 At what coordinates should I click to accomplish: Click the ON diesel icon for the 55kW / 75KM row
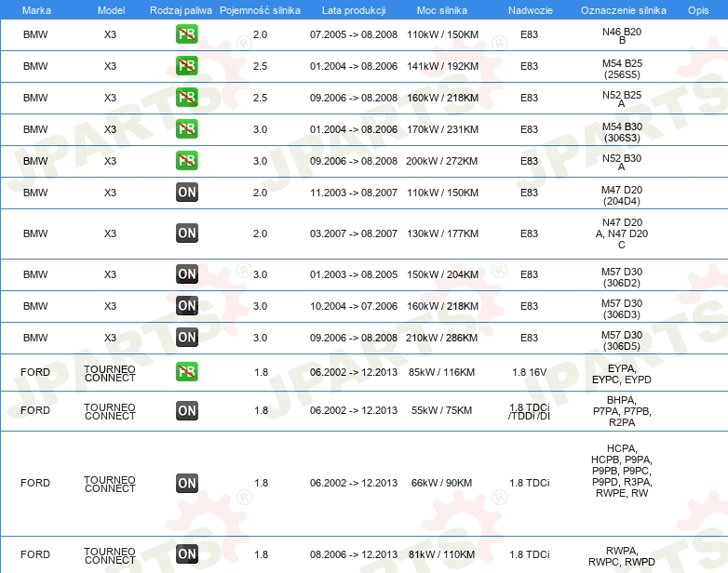coord(186,410)
